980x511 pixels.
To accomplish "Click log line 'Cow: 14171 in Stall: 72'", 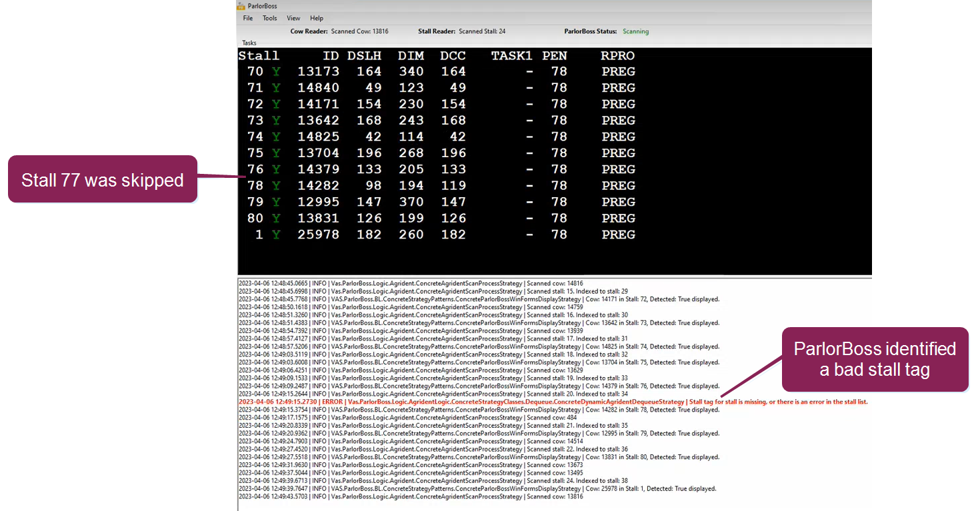I will click(479, 299).
